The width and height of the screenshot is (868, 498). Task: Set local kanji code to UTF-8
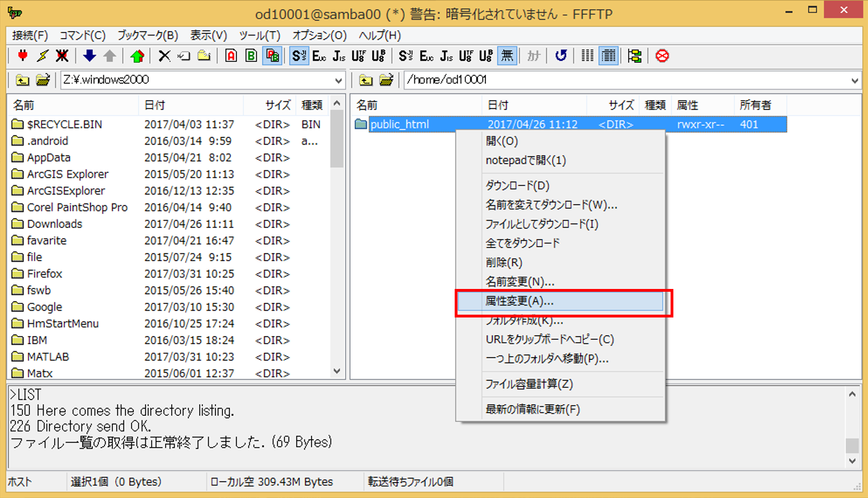(x=358, y=56)
